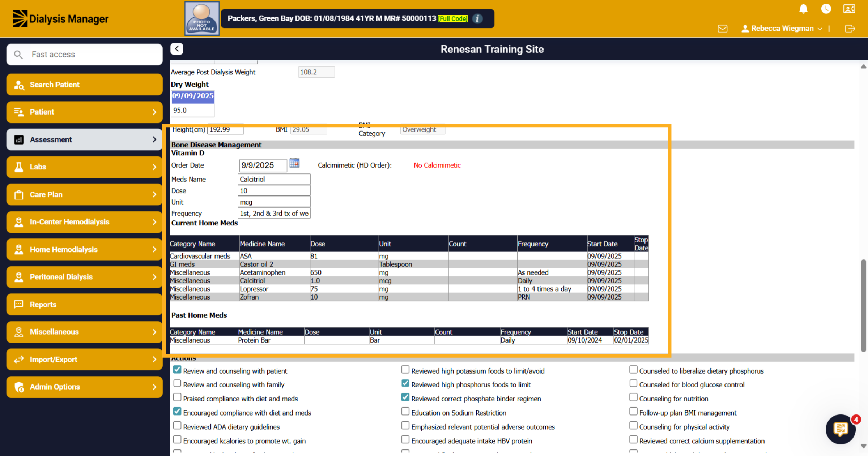Collapse sidebar with back arrow button
868x456 pixels.
tap(177, 49)
